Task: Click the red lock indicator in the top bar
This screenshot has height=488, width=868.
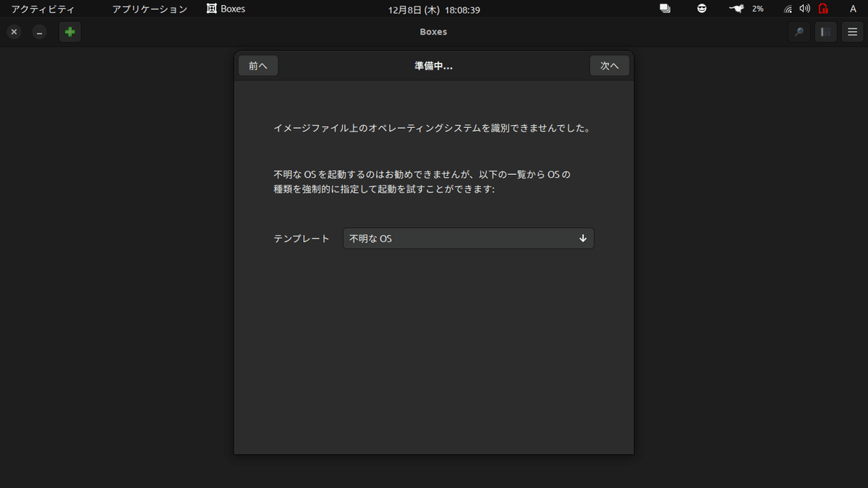Action: [x=823, y=9]
